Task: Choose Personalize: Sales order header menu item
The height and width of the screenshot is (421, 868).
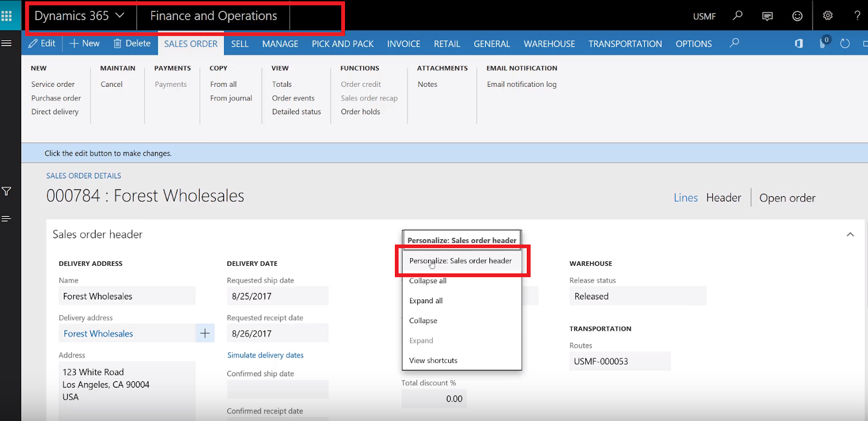Action: (x=462, y=261)
